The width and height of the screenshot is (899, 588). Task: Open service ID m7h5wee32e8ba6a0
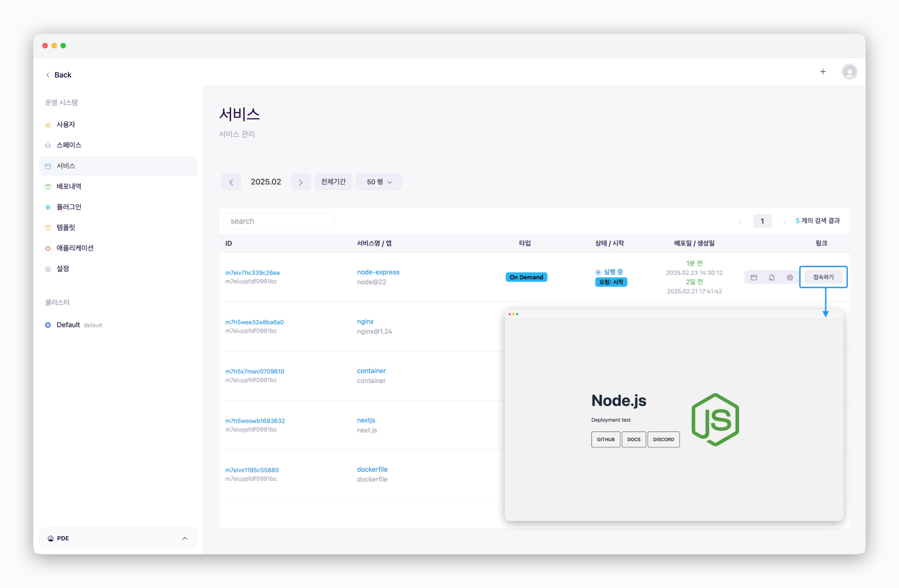click(254, 322)
